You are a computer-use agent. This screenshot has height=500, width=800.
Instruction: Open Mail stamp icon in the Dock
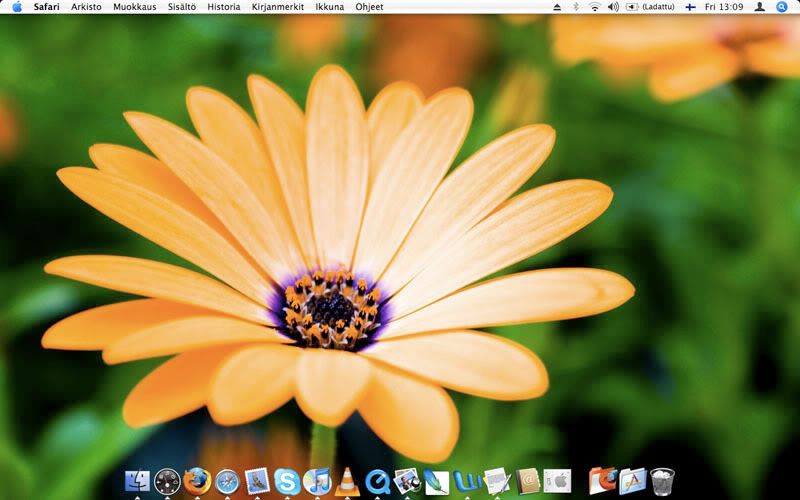click(x=257, y=481)
